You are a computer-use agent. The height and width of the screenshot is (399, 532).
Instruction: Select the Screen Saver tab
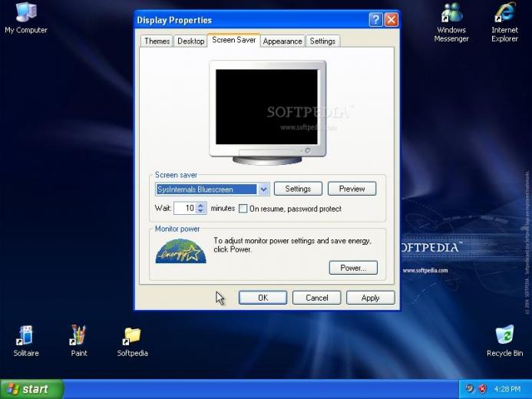pyautogui.click(x=234, y=40)
